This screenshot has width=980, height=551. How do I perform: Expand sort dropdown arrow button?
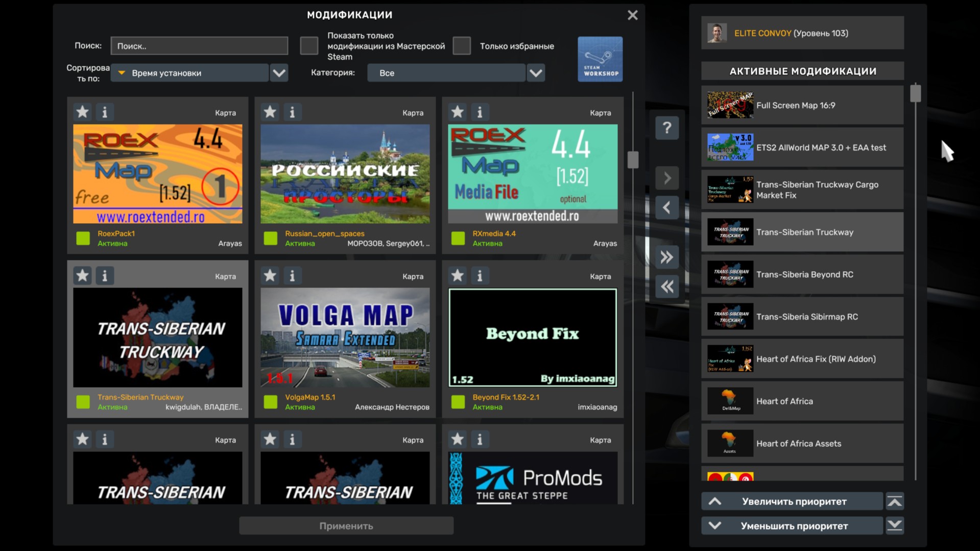[x=279, y=73]
